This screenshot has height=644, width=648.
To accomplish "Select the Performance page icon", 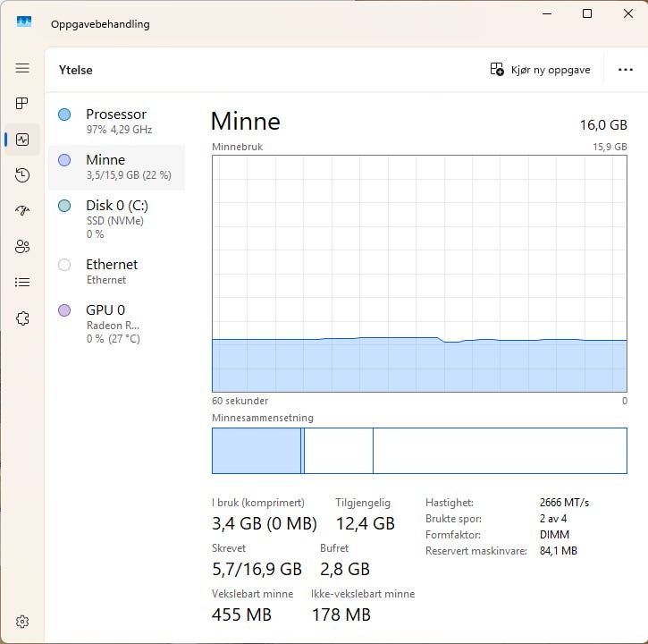I will [22, 140].
